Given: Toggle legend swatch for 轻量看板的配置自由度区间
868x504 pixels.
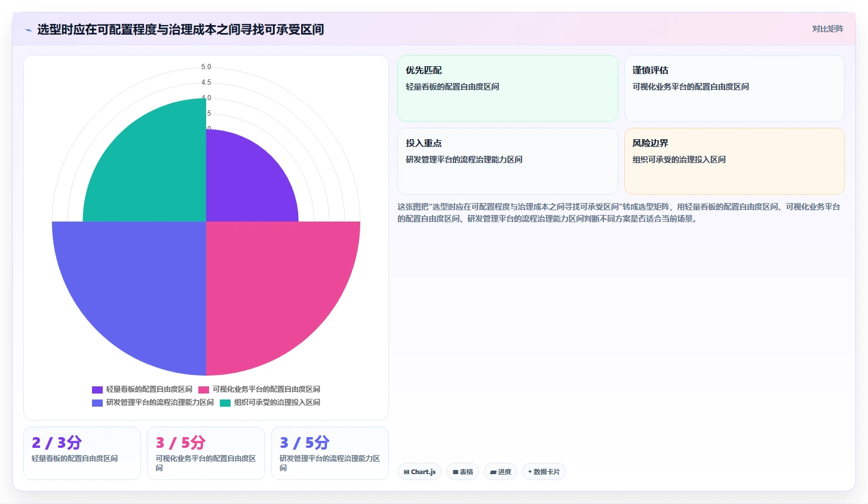Looking at the screenshot, I should 97,389.
